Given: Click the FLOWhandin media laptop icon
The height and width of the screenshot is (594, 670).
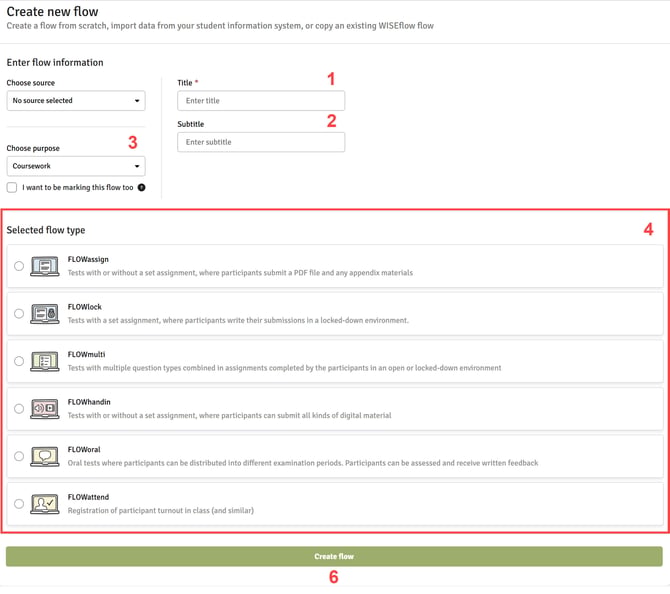Looking at the screenshot, I should click(45, 409).
